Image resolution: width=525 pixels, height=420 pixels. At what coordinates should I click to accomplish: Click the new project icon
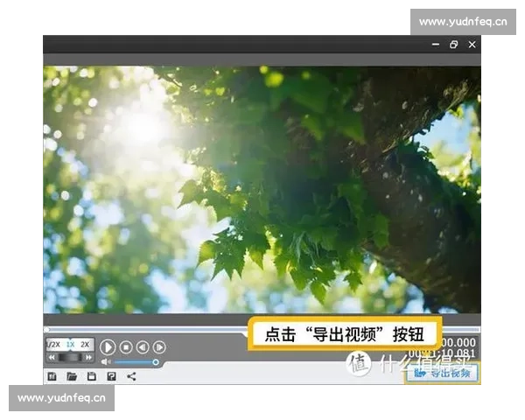pos(52,376)
